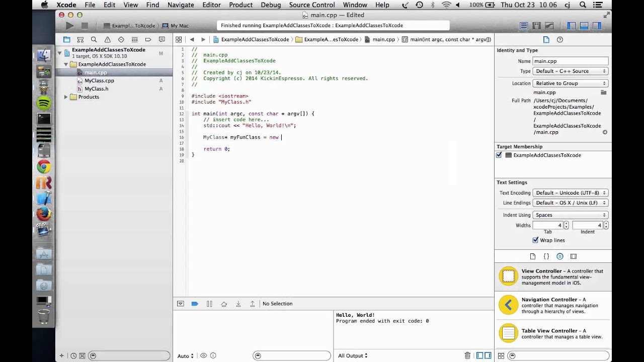This screenshot has height=362, width=644.
Task: Hide the debug area with disclosure button
Action: (x=180, y=304)
